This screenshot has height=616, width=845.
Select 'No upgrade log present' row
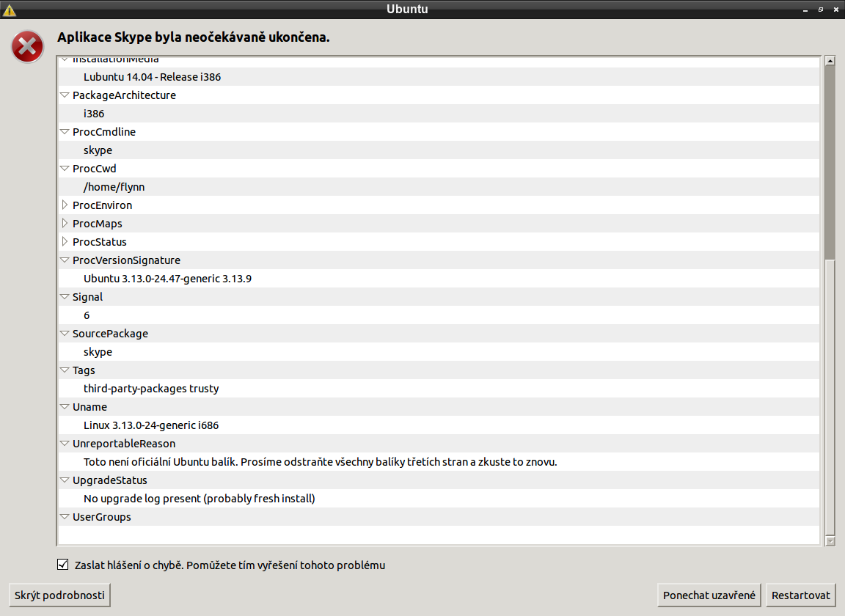click(x=439, y=498)
